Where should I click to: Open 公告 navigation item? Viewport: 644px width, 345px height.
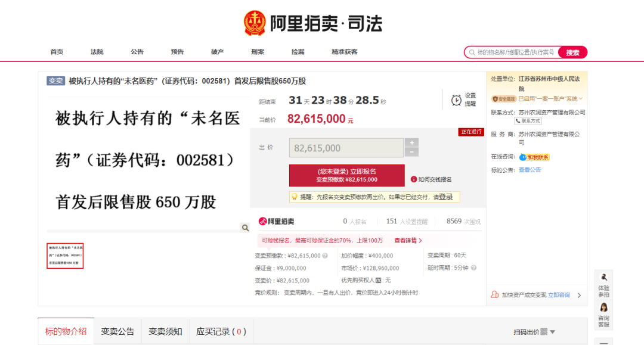click(137, 52)
